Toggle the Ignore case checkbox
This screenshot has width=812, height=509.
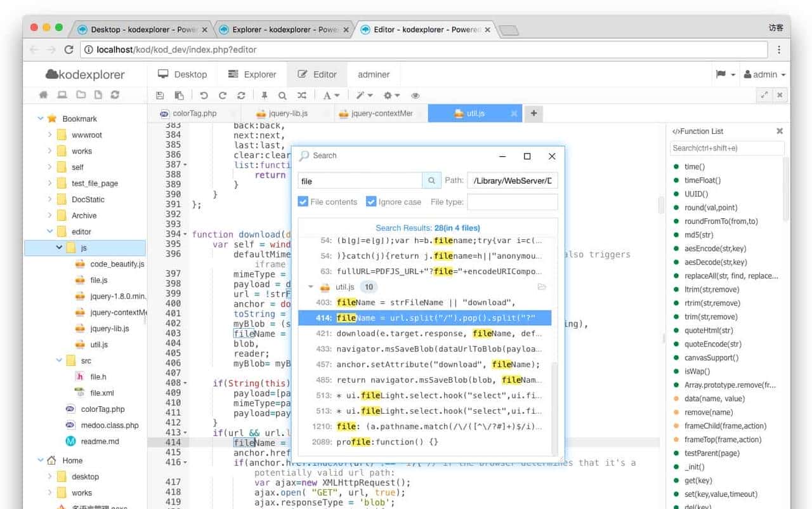click(371, 202)
